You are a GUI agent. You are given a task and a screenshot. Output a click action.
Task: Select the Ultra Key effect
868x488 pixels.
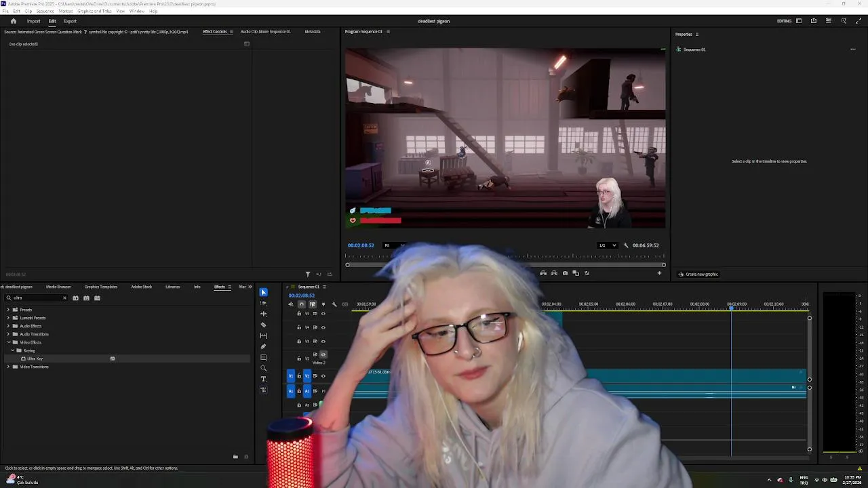pyautogui.click(x=35, y=359)
